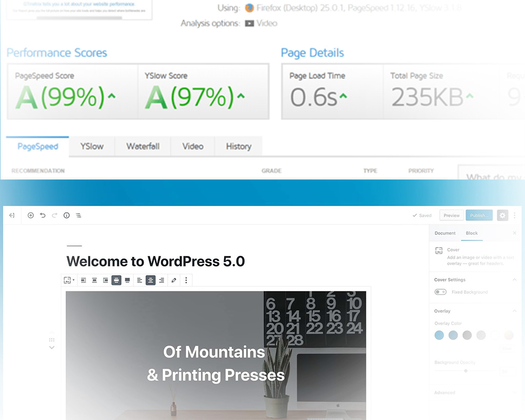The width and height of the screenshot is (525, 420).
Task: Open the editor settings gear
Action: click(x=502, y=215)
